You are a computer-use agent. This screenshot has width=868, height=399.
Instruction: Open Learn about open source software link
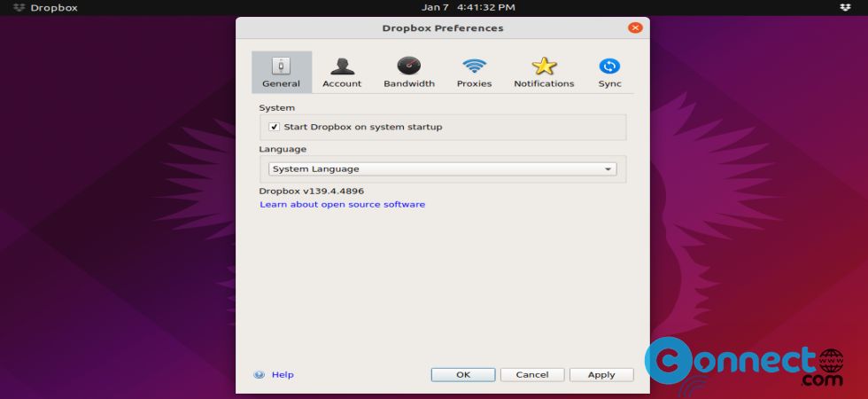pyautogui.click(x=343, y=205)
